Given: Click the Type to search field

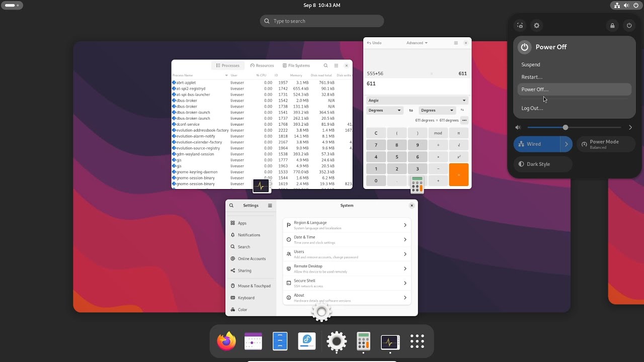Looking at the screenshot, I should [x=322, y=21].
